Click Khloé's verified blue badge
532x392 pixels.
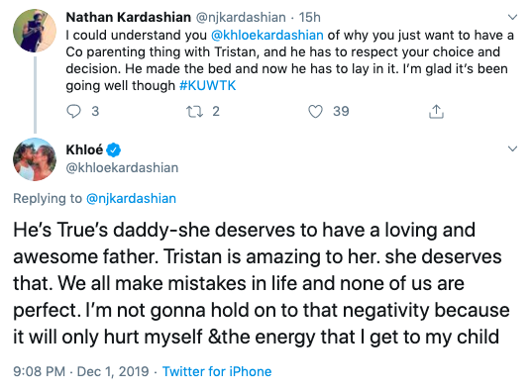[x=114, y=149]
